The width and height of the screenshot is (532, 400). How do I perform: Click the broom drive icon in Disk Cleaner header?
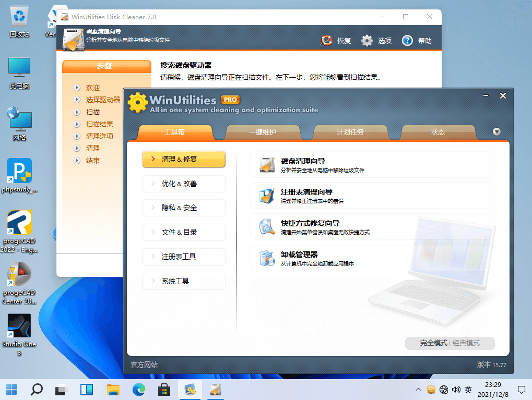(74, 40)
